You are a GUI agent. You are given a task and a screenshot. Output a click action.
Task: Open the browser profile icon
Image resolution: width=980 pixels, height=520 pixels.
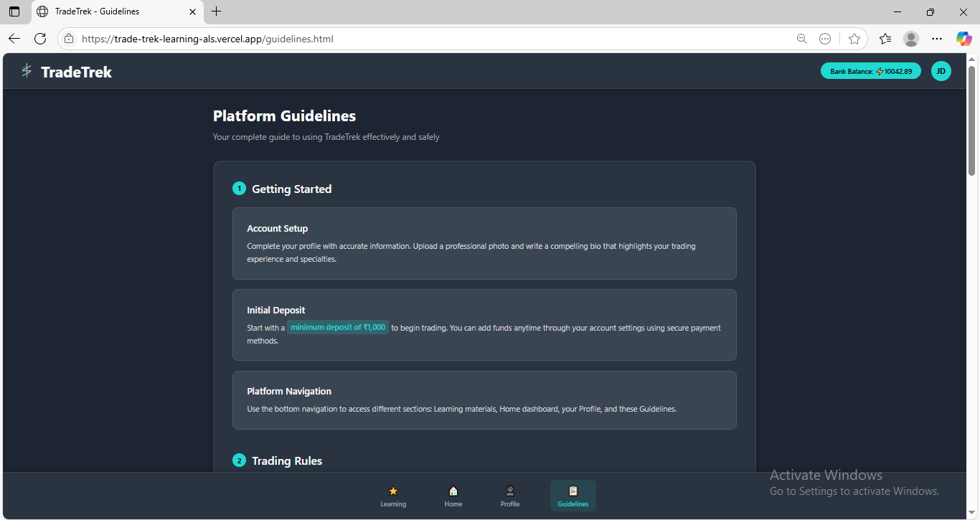pos(911,39)
